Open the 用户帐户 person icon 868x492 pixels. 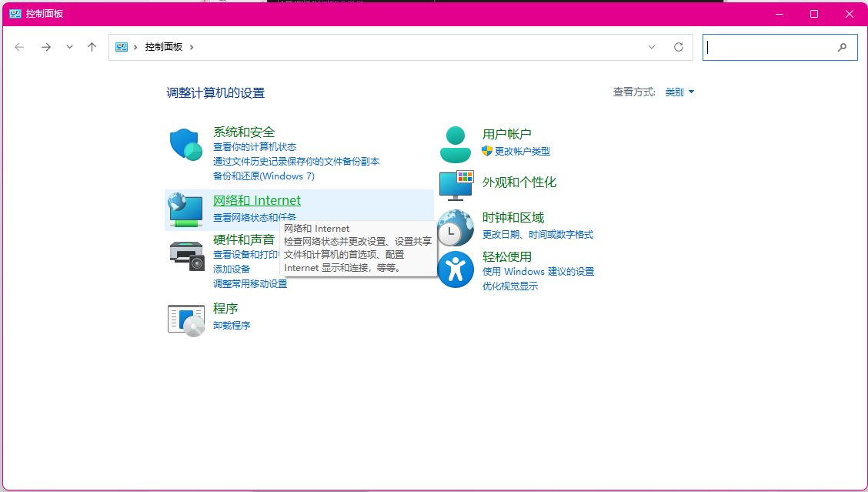coord(456,144)
